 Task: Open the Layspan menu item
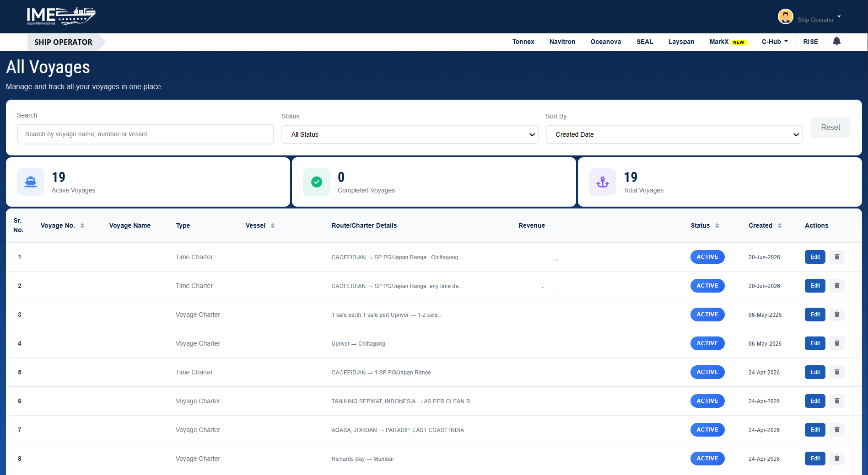681,42
